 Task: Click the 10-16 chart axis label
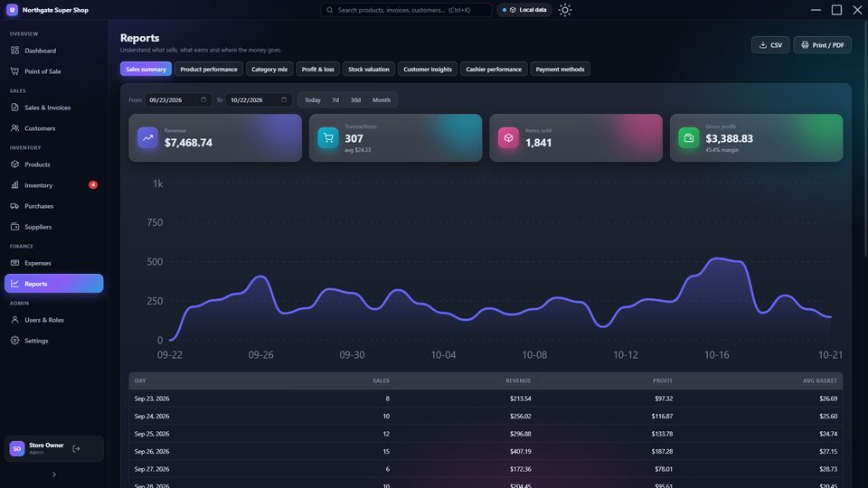(x=716, y=354)
